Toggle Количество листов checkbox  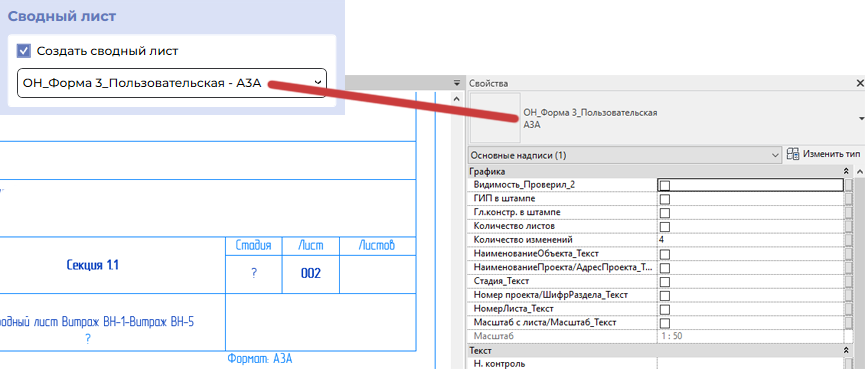click(x=665, y=226)
